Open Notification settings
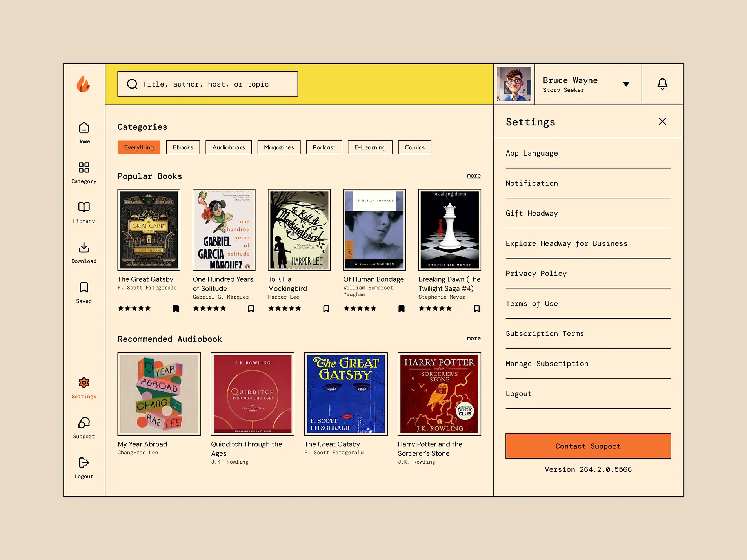This screenshot has height=560, width=747. pos(588,183)
